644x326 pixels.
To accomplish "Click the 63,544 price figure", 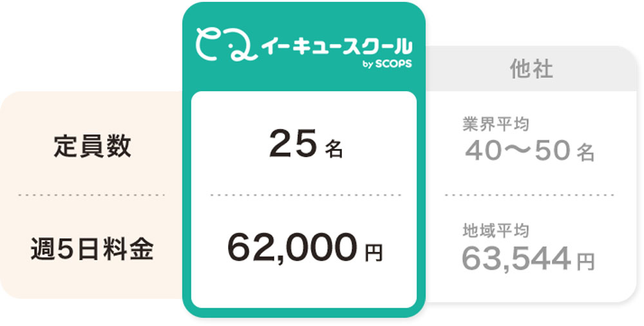I will (x=516, y=258).
